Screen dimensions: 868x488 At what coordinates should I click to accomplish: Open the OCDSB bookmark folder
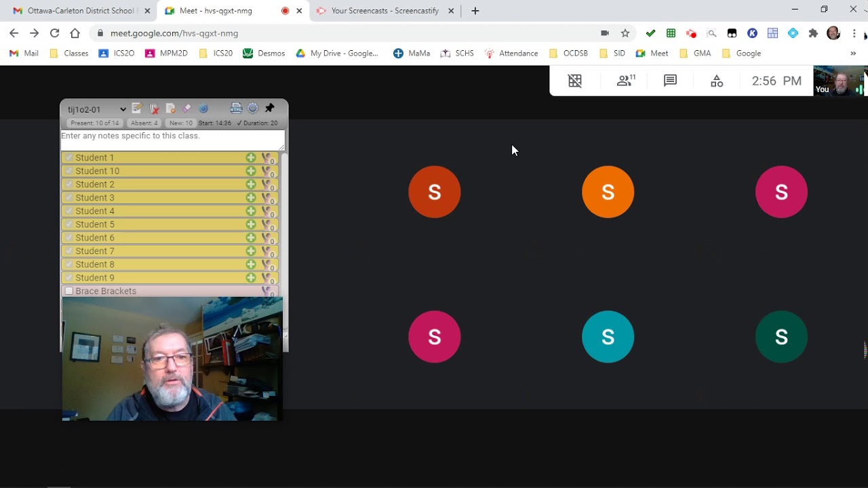568,53
